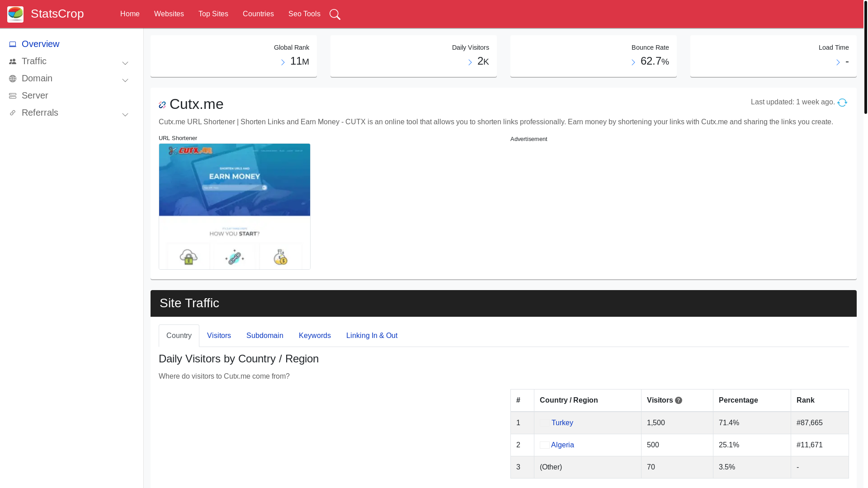Open the Turkey country link
This screenshot has height=488, width=868.
[x=562, y=423]
